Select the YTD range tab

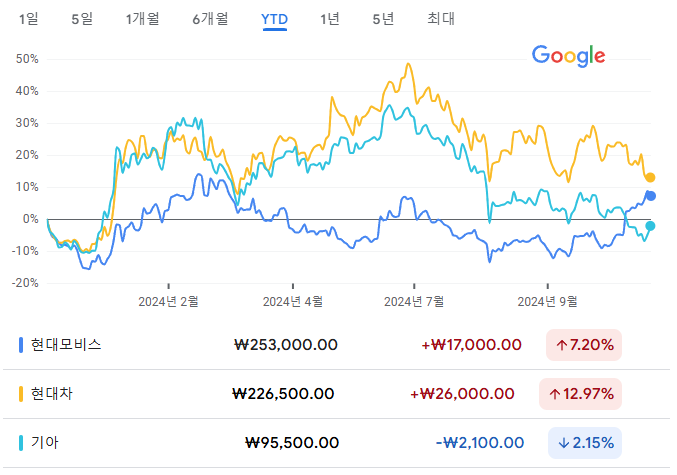click(274, 19)
